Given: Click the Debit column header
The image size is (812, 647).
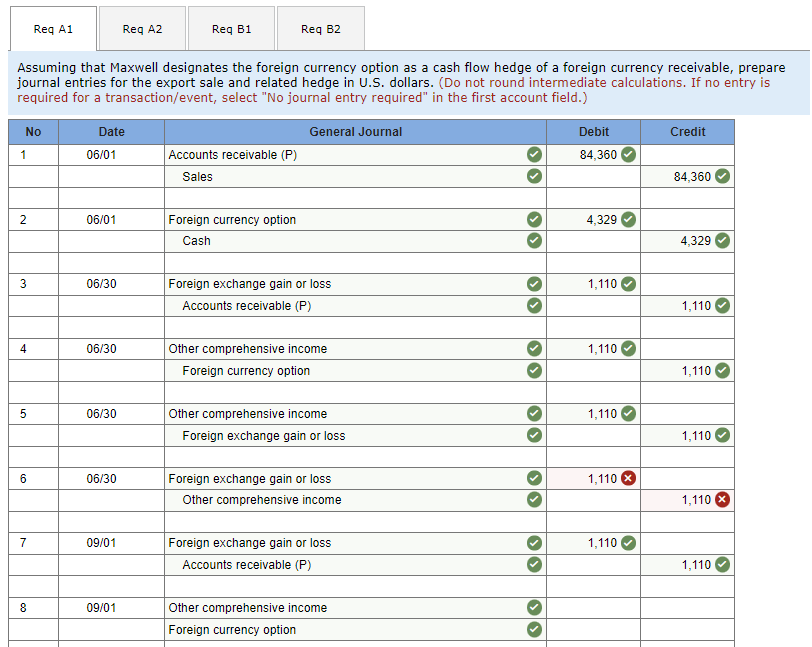Looking at the screenshot, I should tap(593, 132).
